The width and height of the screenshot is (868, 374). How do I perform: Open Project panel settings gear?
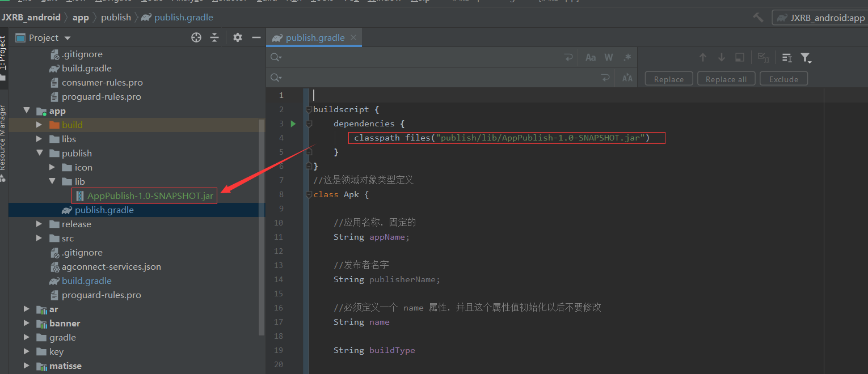(x=238, y=37)
